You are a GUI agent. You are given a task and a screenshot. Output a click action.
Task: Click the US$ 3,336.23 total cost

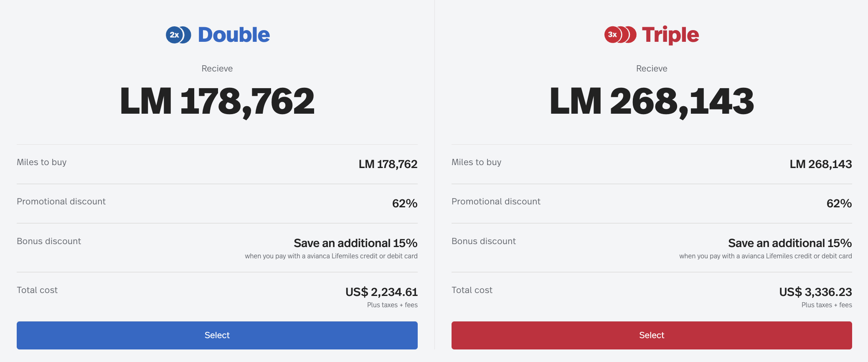tap(815, 292)
